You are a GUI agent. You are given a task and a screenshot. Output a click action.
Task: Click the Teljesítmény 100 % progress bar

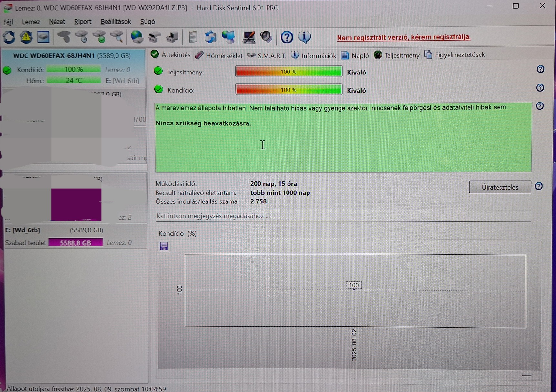point(288,72)
